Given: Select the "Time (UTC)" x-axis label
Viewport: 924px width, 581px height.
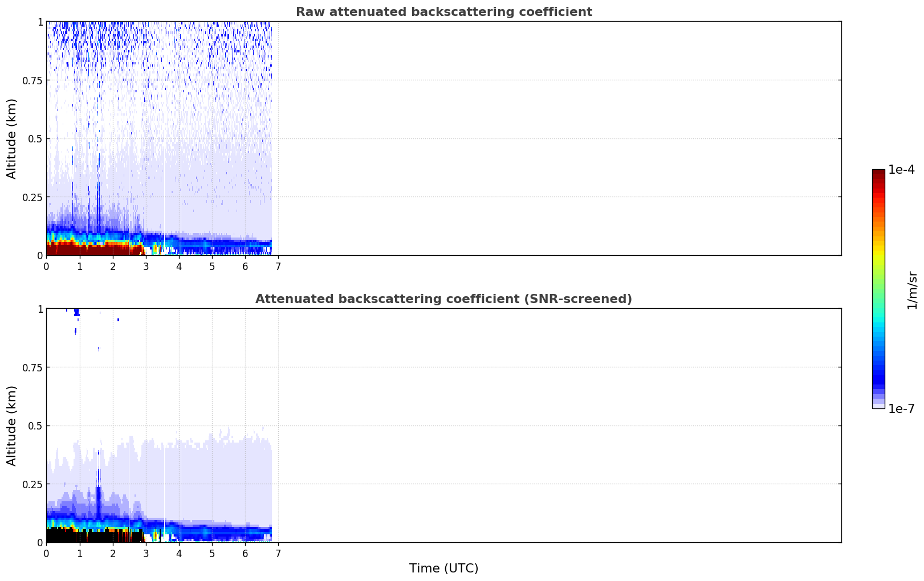Looking at the screenshot, I should (x=443, y=568).
